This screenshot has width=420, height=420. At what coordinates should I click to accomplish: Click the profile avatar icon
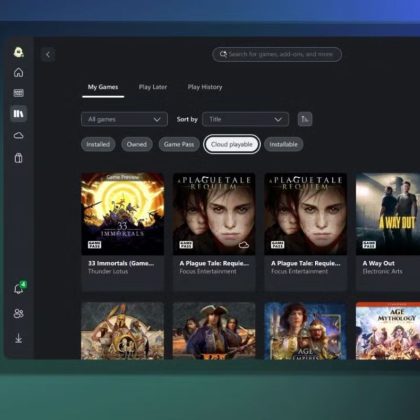point(19,52)
